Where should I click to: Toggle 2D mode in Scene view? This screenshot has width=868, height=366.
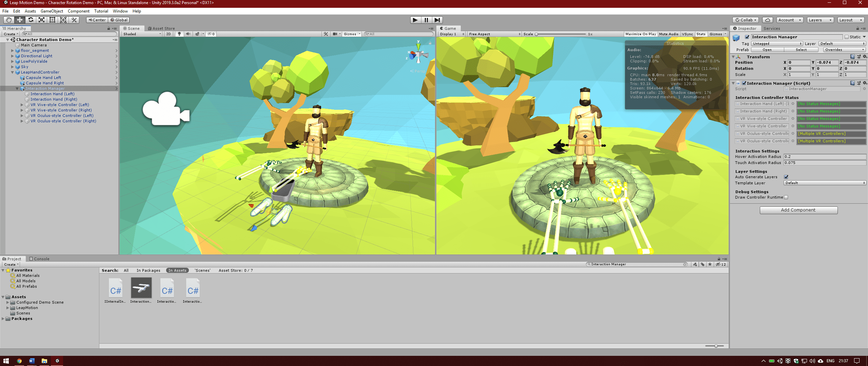[169, 34]
